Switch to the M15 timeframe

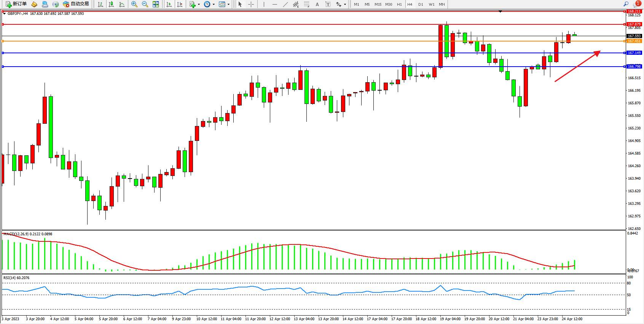pyautogui.click(x=378, y=5)
